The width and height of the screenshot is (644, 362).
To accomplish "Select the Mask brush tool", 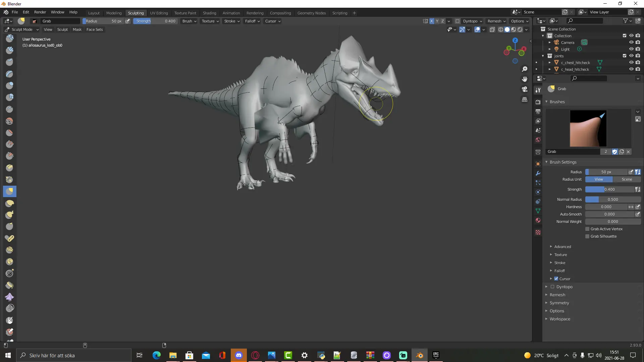I will [9, 320].
